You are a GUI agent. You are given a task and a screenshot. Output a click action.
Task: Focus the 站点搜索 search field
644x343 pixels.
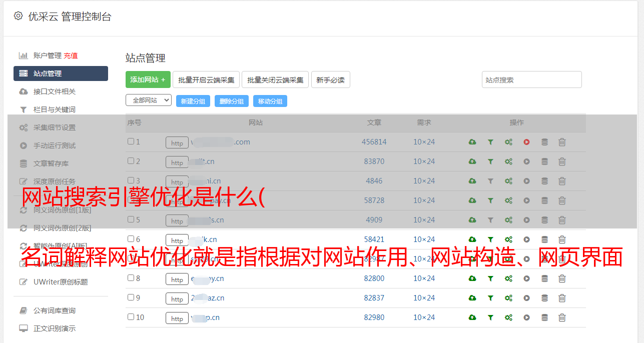532,79
